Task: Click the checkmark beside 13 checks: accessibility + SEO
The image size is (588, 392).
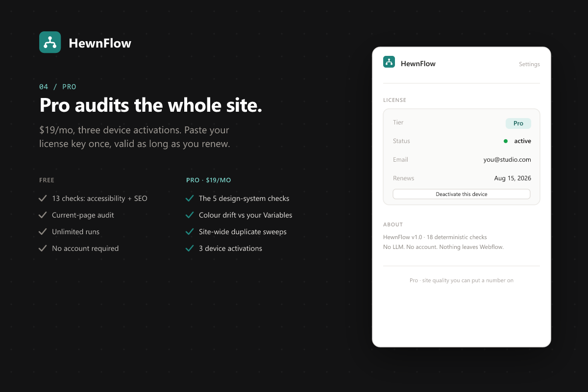Action: point(43,198)
